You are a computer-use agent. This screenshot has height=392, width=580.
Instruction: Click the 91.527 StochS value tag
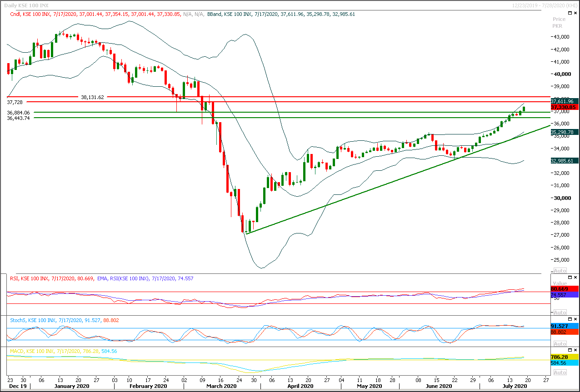tap(565, 326)
